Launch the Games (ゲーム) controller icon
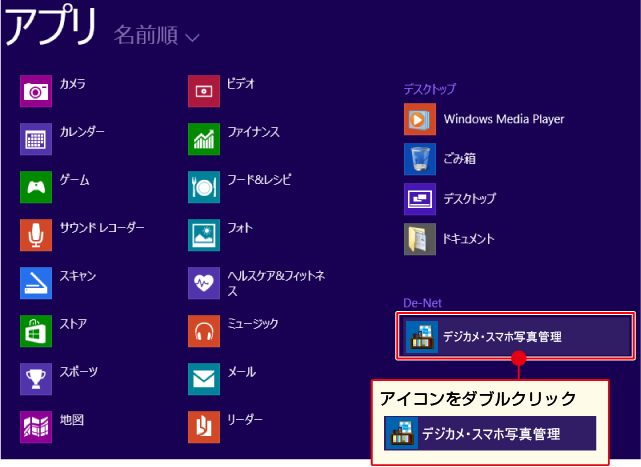This screenshot has height=467, width=641. tap(36, 187)
